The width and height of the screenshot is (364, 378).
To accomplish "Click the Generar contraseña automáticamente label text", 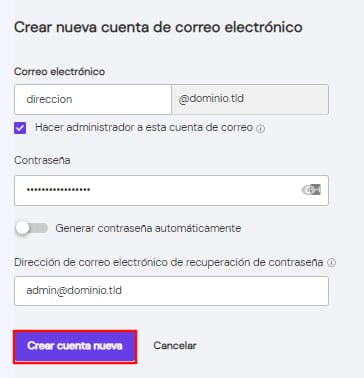I will pos(148,228).
